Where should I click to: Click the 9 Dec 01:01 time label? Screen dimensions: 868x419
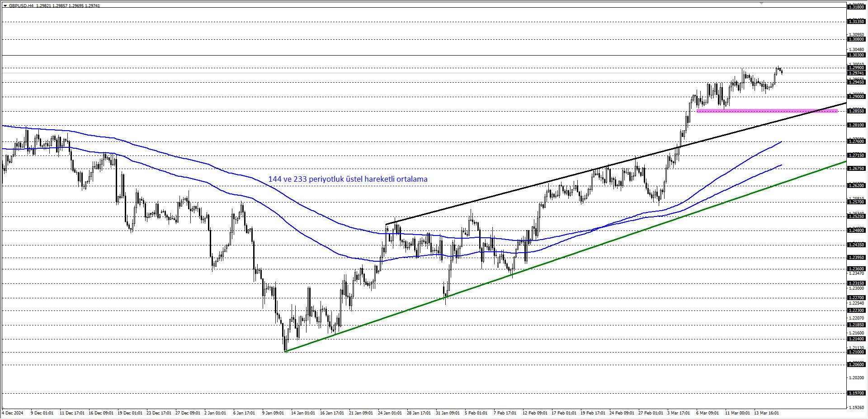pos(42,413)
